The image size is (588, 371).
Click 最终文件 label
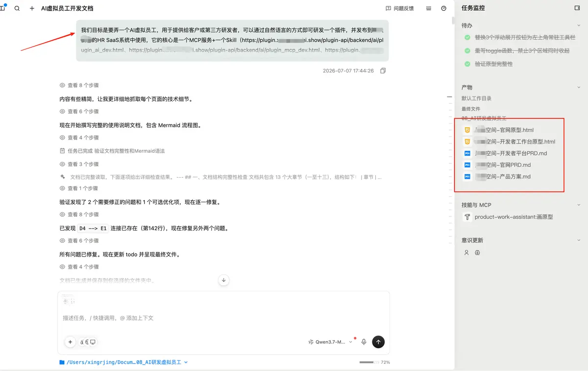pyautogui.click(x=471, y=109)
